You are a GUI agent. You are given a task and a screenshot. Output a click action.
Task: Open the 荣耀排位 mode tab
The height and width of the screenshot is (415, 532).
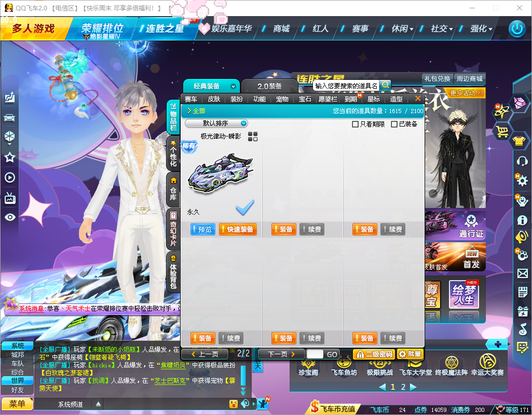point(102,30)
